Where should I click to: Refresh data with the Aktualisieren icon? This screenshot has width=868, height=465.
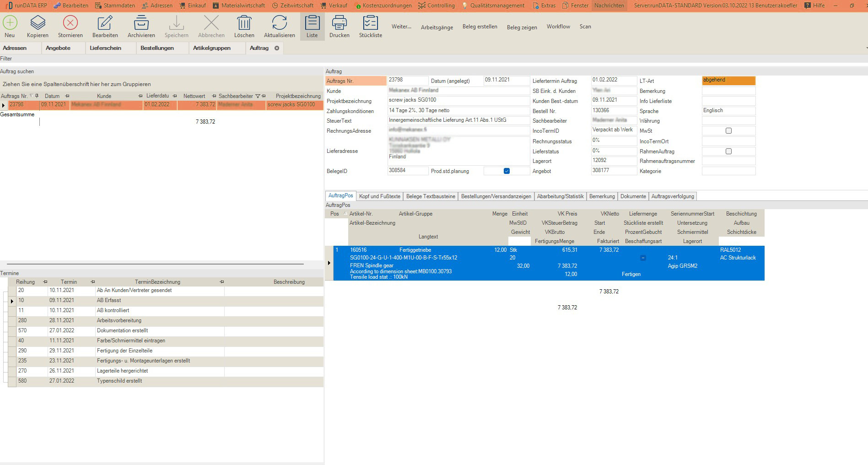click(x=280, y=23)
